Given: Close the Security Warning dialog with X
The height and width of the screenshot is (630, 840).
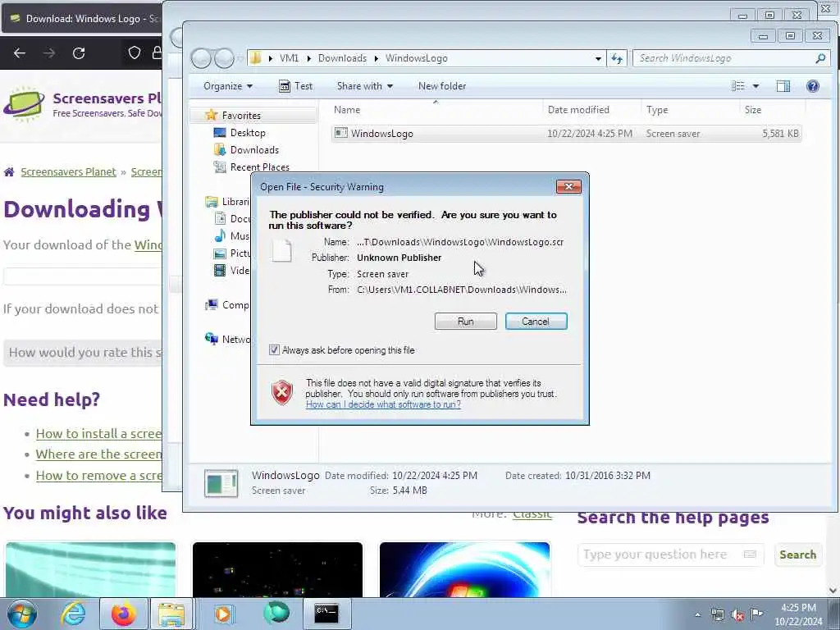Looking at the screenshot, I should coord(569,186).
